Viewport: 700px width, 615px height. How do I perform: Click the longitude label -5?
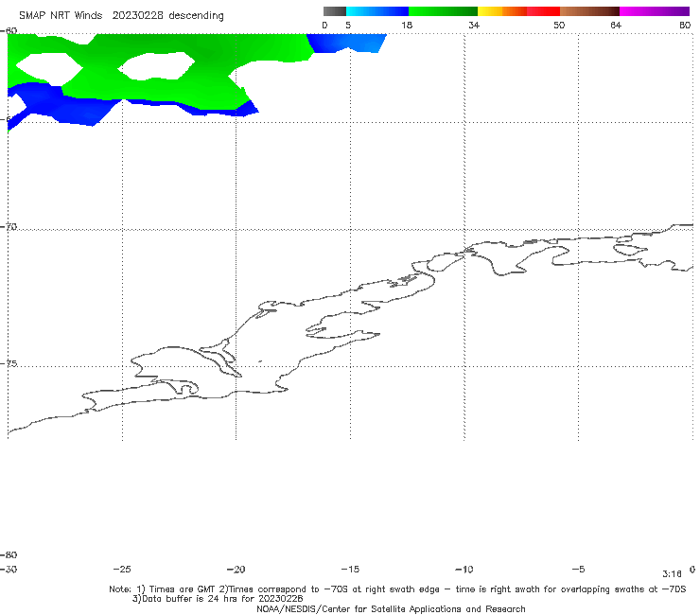(578, 570)
